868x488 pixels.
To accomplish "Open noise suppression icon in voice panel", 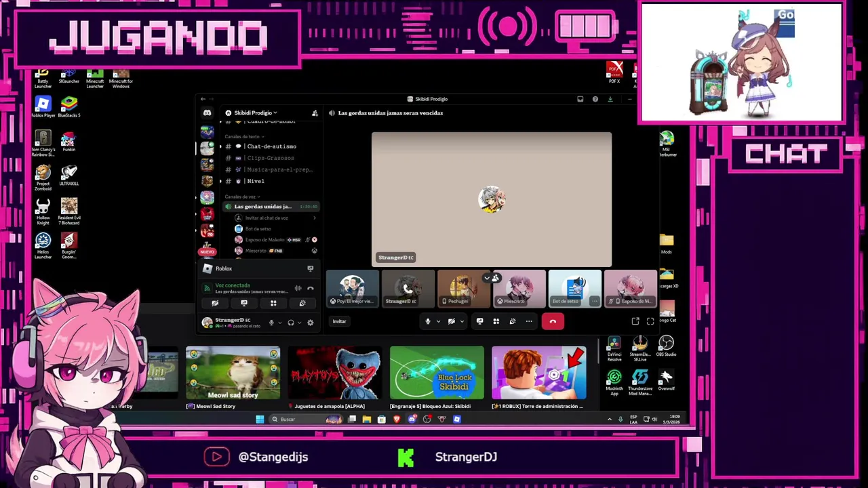I will click(x=298, y=288).
